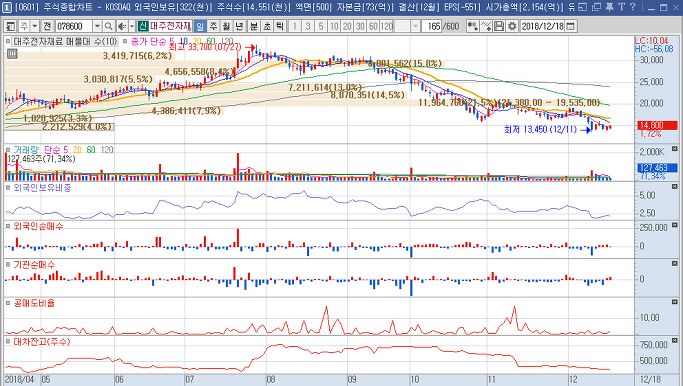Open the 주 type dropdown arrow
The height and width of the screenshot is (386, 683).
tap(35, 27)
